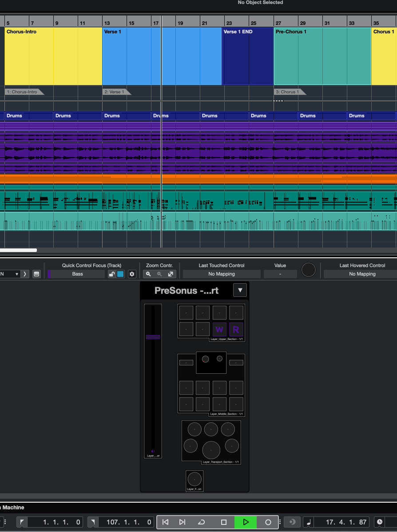The width and height of the screenshot is (397, 532).
Task: Zoom out the MIDI Remote surface
Action: (x=159, y=274)
